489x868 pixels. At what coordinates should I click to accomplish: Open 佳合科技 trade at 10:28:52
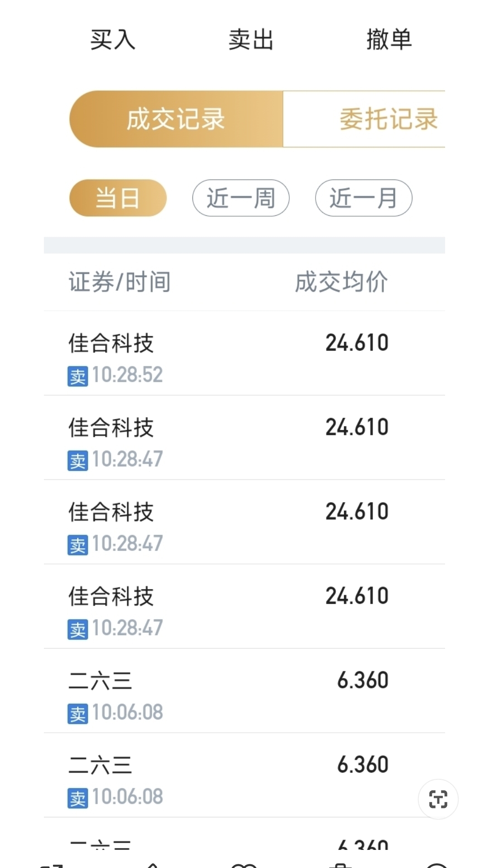[244, 353]
